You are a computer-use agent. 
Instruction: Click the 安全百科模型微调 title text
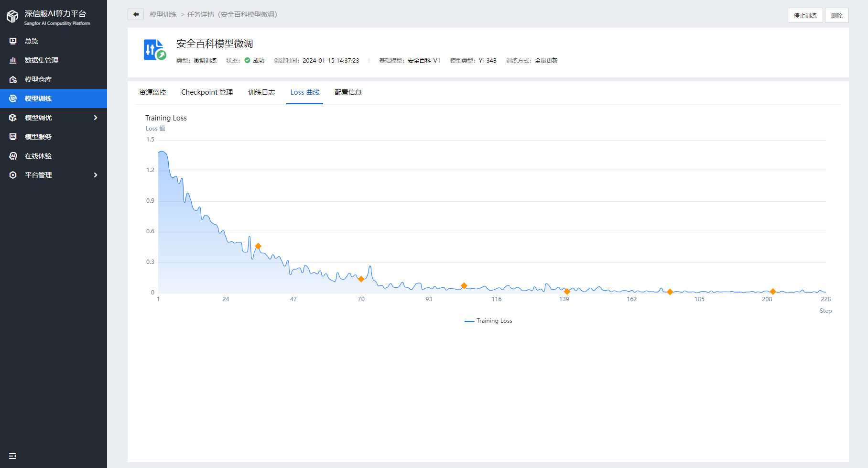click(215, 44)
